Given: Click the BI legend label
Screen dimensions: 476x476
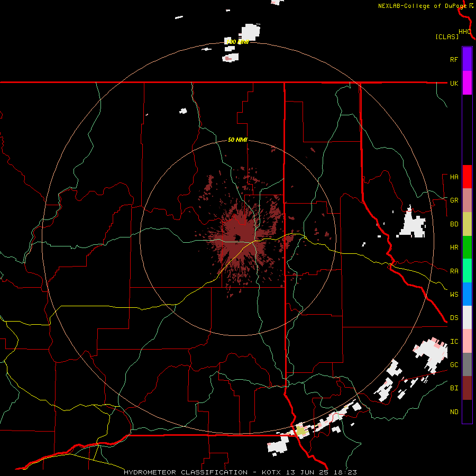Looking at the screenshot, I should pyautogui.click(x=454, y=388).
